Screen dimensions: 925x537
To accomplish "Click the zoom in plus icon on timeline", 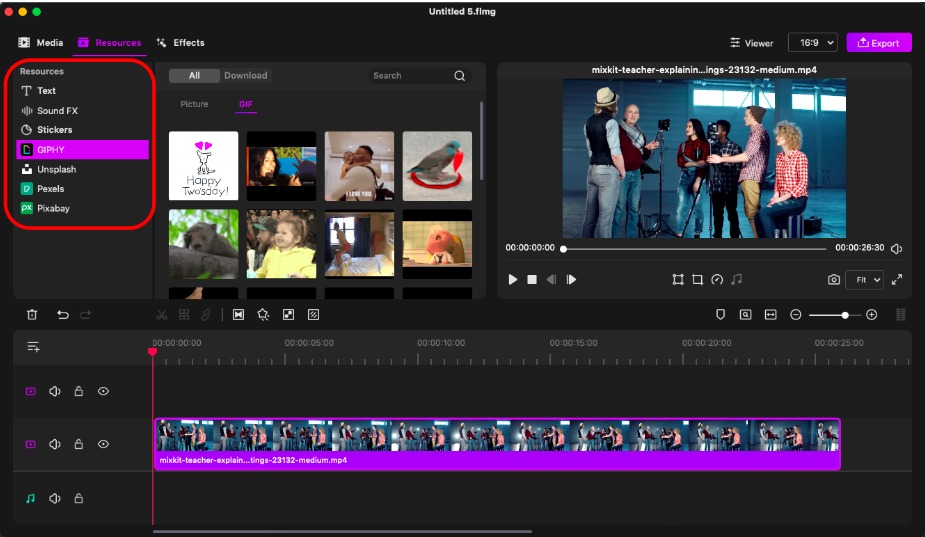I will pyautogui.click(x=871, y=315).
